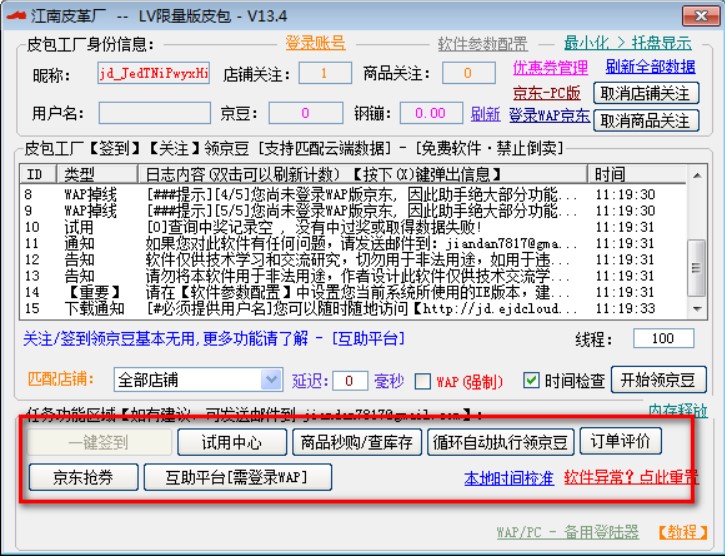Click the 类型 column header

(97, 174)
